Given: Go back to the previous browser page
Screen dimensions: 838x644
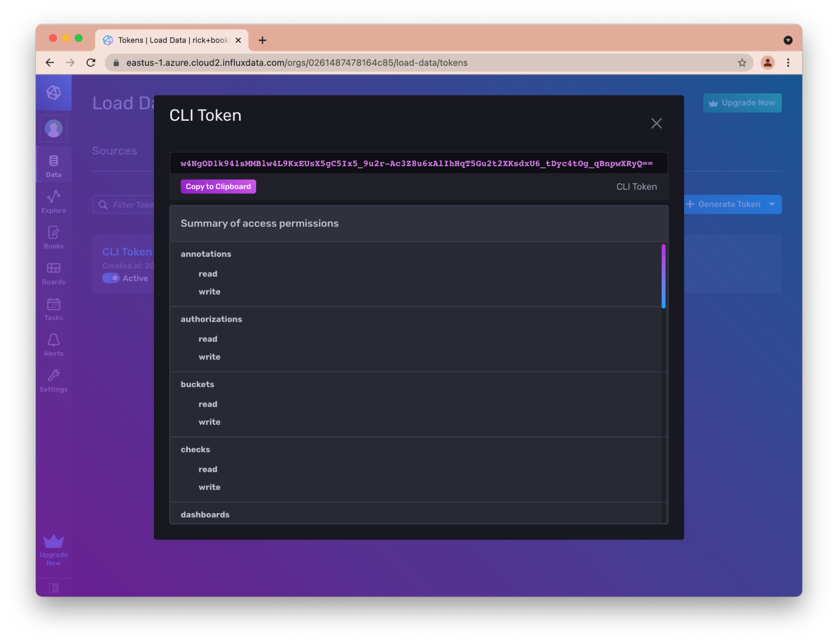Looking at the screenshot, I should 50,63.
